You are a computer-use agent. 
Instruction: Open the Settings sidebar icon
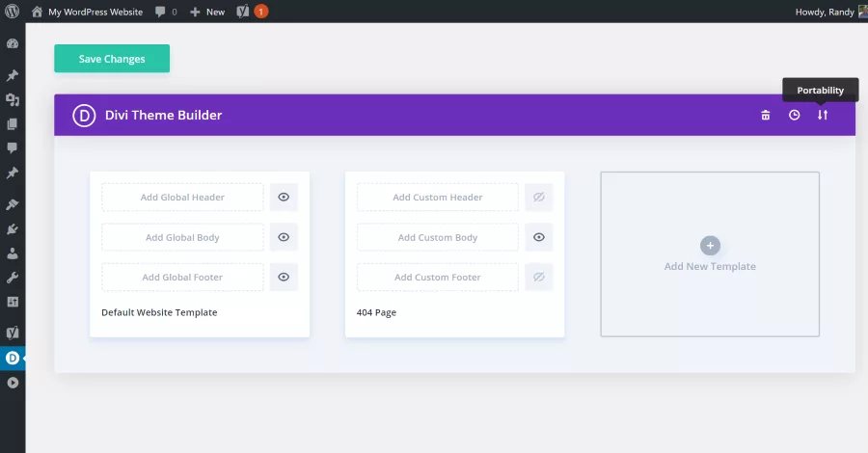(x=13, y=302)
